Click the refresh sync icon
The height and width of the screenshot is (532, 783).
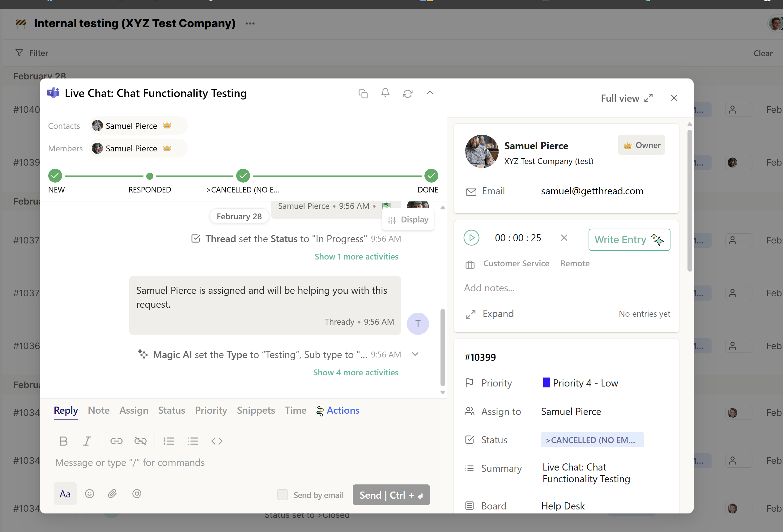(407, 93)
